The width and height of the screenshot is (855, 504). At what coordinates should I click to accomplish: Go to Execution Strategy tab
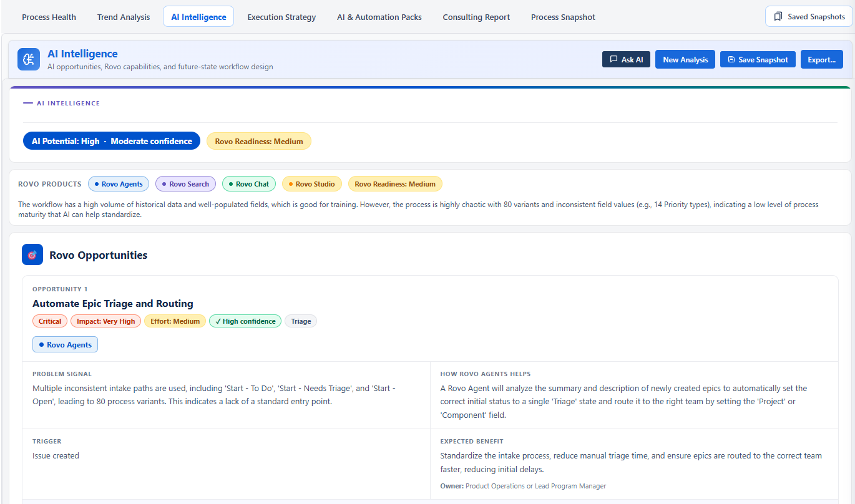tap(281, 17)
